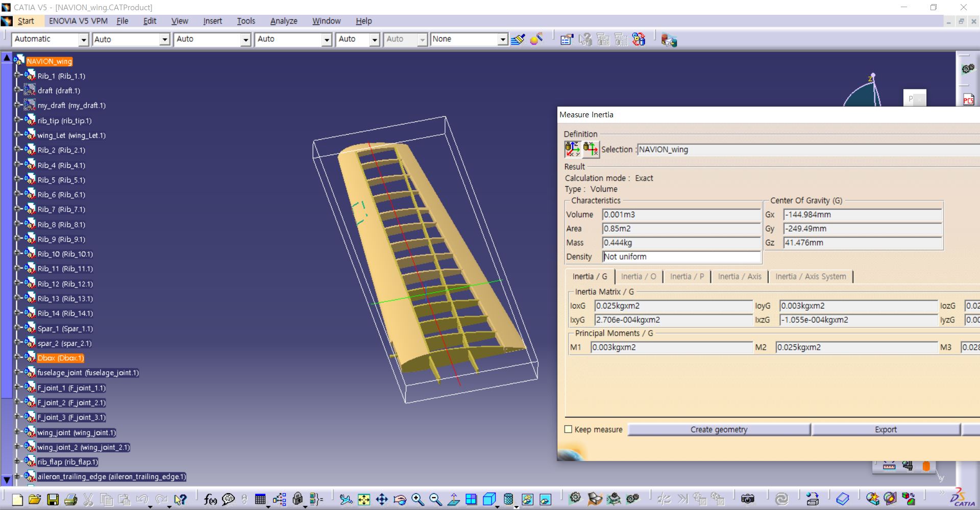Click the What's This help cursor icon
The image size is (980, 510).
(x=180, y=499)
